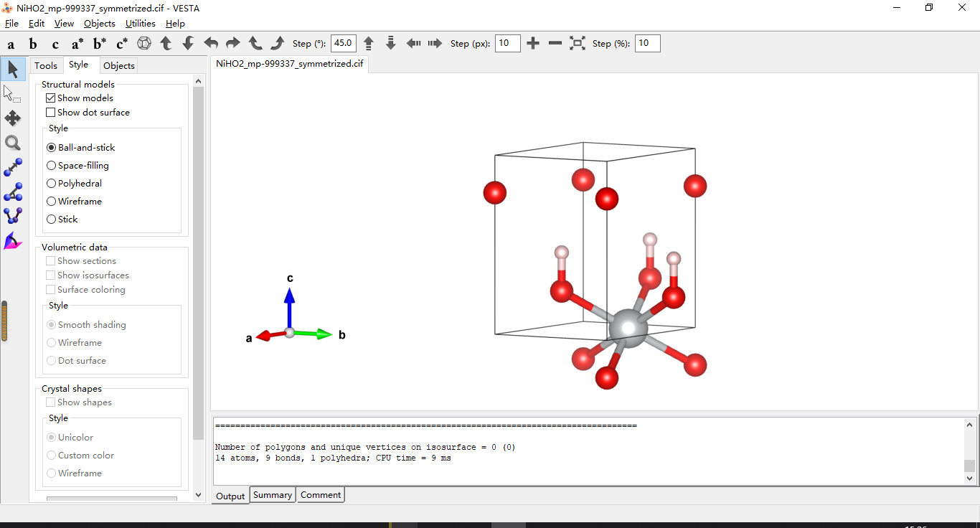Viewport: 980px width, 528px height.
Task: View along the c axis
Action: tap(55, 44)
